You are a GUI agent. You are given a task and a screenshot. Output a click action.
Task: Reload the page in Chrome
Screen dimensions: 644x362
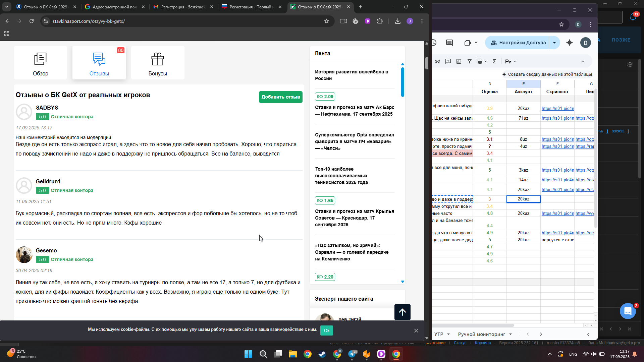coord(32,21)
